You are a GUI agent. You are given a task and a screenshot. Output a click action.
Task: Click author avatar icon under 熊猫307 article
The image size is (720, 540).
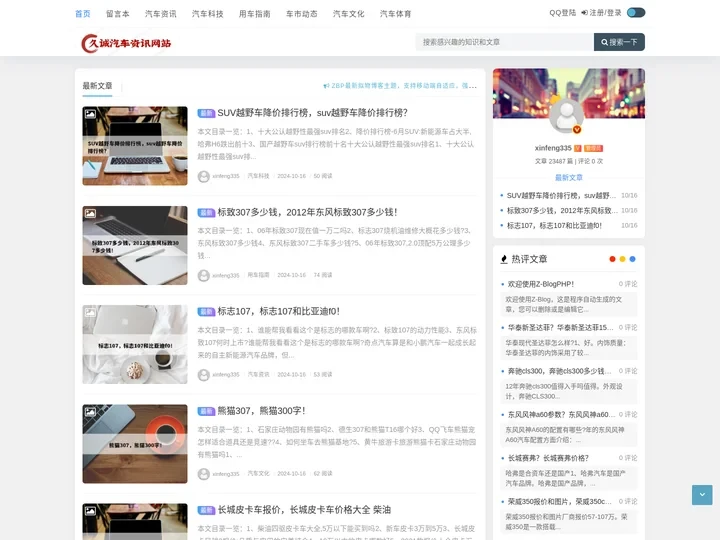203,474
